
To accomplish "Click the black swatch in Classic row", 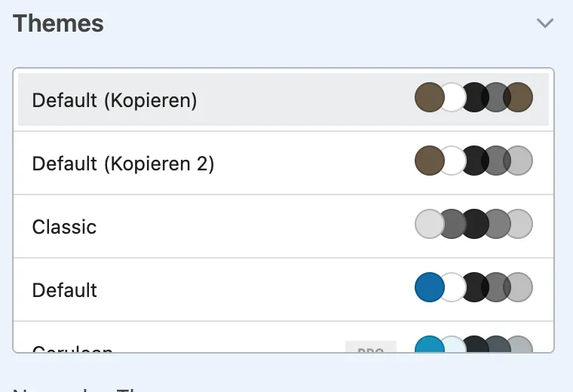I will coord(474,224).
